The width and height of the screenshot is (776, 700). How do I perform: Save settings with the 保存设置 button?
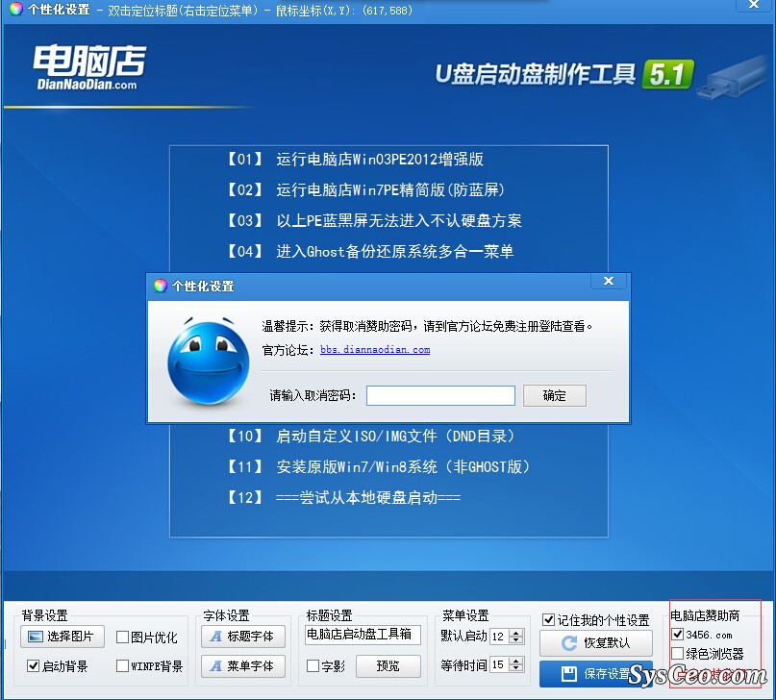596,674
